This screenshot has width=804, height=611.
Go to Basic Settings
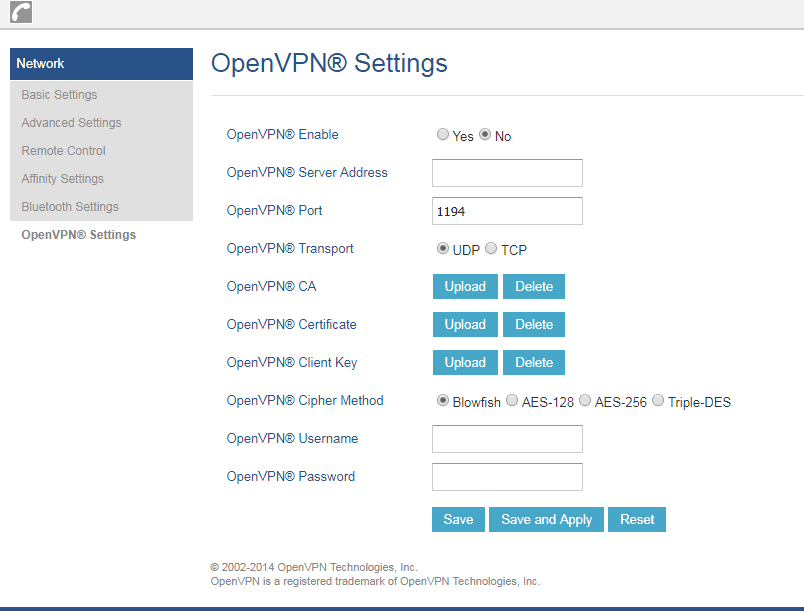coord(59,95)
